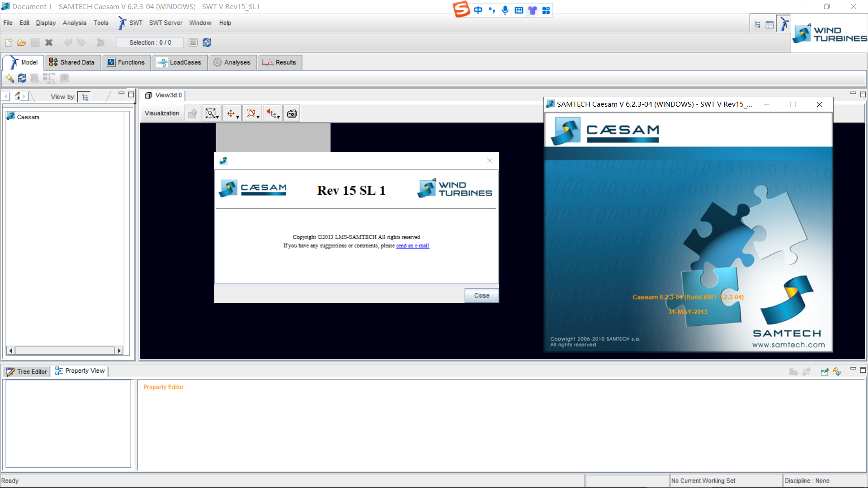Viewport: 868px width, 488px height.
Task: Click the pin editor icon in bottom panel
Action: [825, 371]
